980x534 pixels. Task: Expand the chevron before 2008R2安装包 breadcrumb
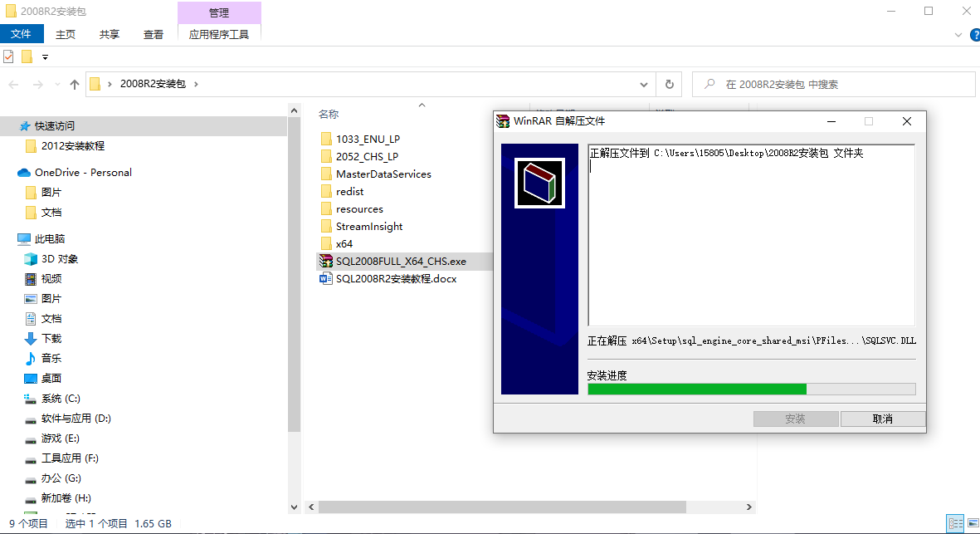pos(110,85)
